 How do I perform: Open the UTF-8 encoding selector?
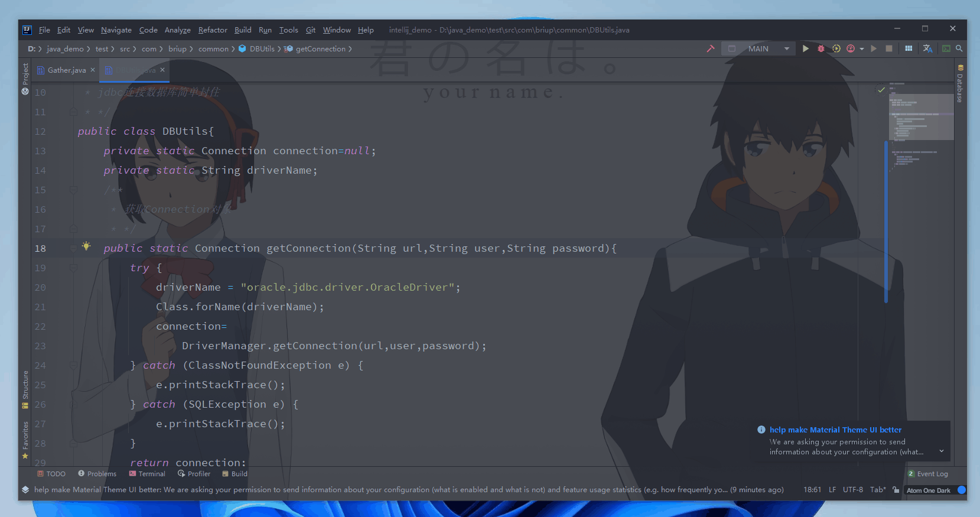(x=853, y=490)
